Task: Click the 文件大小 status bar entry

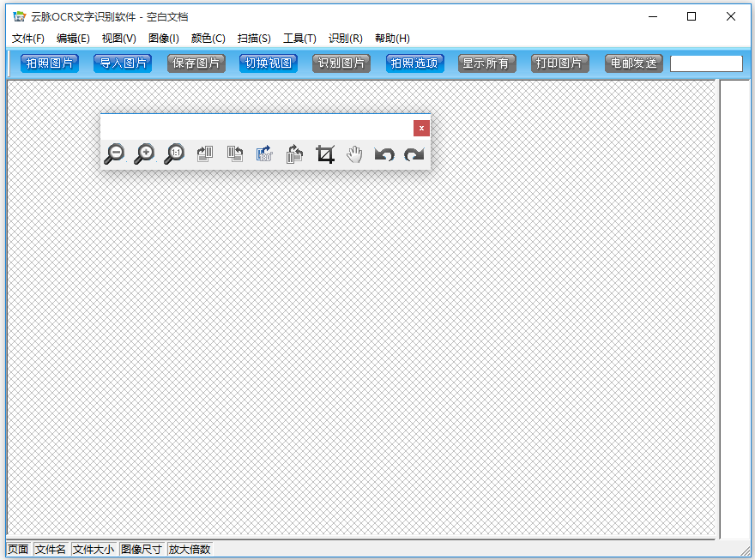Action: click(94, 550)
